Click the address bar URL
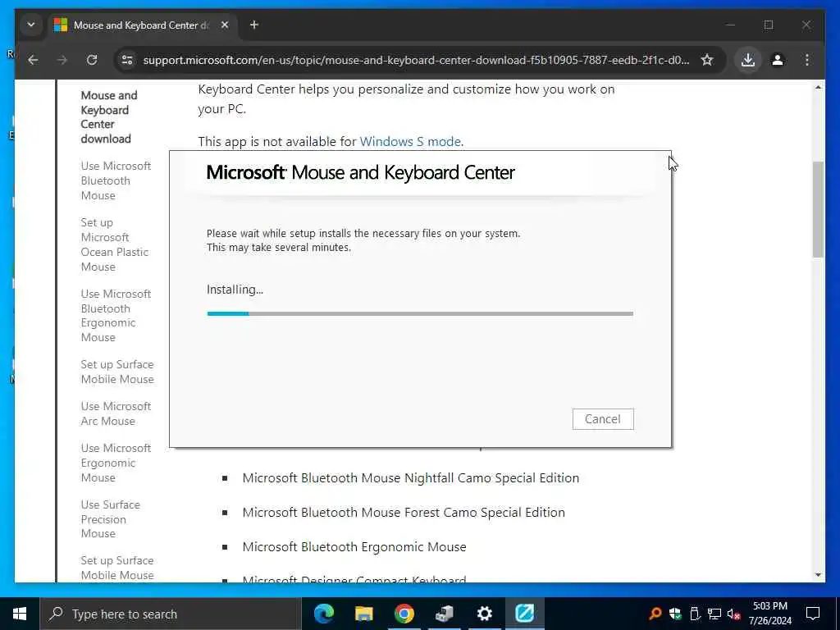840x630 pixels. point(416,60)
